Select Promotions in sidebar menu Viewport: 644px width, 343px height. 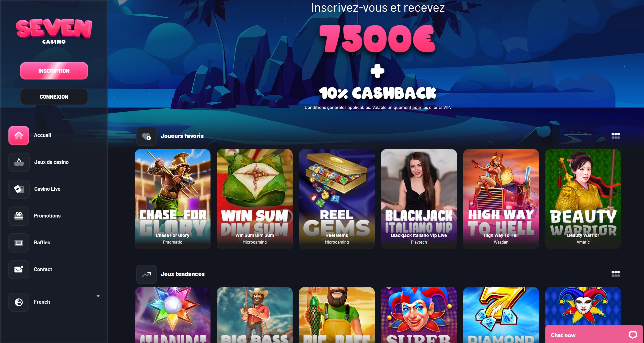[x=47, y=216]
